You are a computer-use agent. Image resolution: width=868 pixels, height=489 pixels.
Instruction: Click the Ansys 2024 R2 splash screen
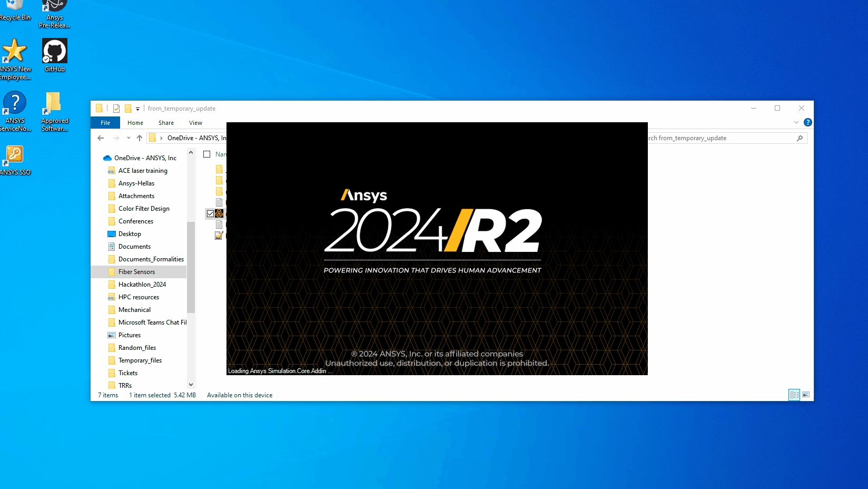pos(437,249)
